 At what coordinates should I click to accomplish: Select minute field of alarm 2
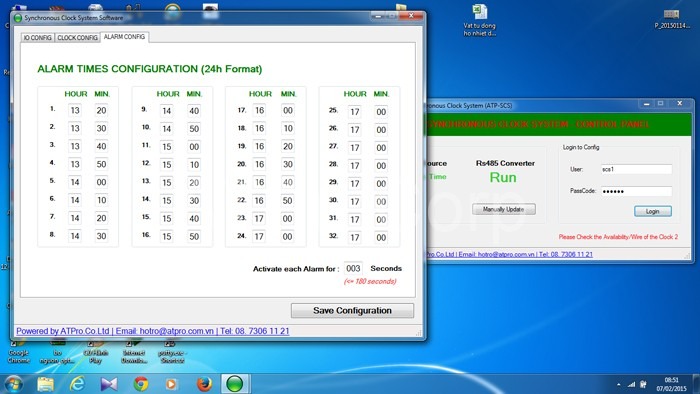pyautogui.click(x=101, y=129)
